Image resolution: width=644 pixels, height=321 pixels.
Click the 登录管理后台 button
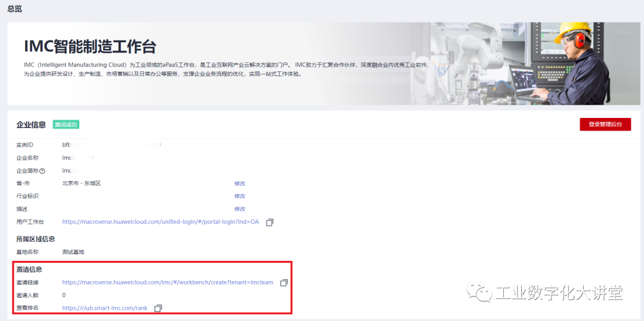pyautogui.click(x=605, y=124)
